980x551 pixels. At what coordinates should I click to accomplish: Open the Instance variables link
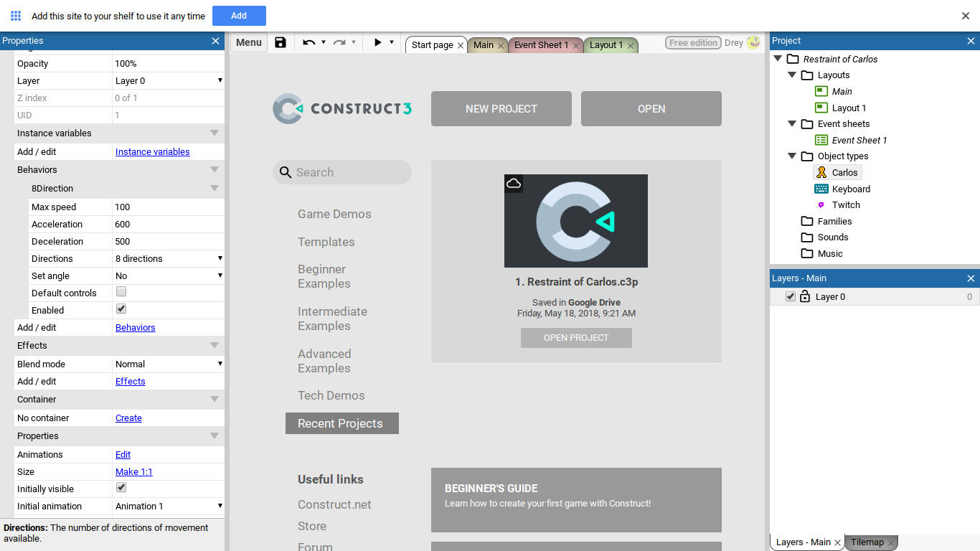pyautogui.click(x=152, y=151)
